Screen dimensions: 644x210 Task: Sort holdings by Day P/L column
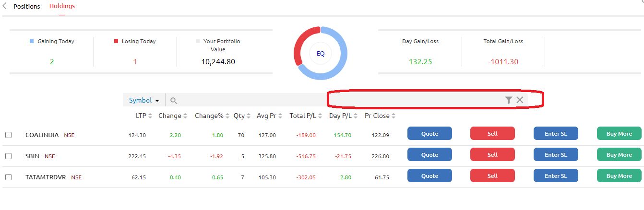click(x=344, y=116)
